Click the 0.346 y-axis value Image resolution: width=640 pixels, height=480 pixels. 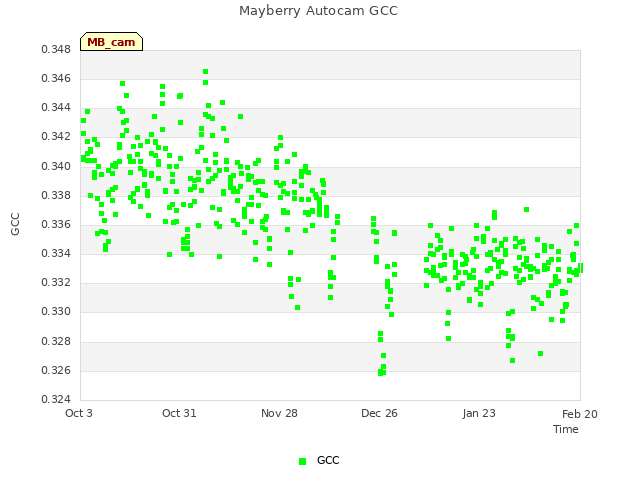[x=56, y=78]
